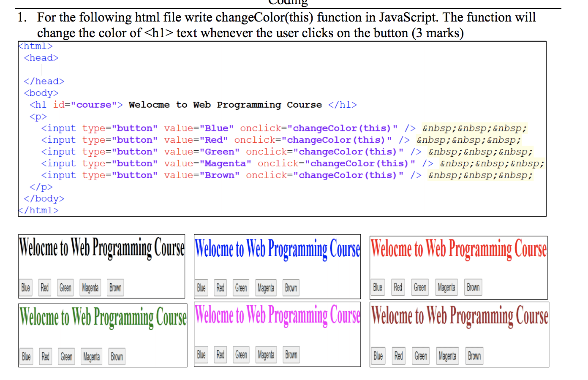Viewport: 588px width, 380px height.
Task: Click the Red button under the blue heading
Action: (220, 288)
